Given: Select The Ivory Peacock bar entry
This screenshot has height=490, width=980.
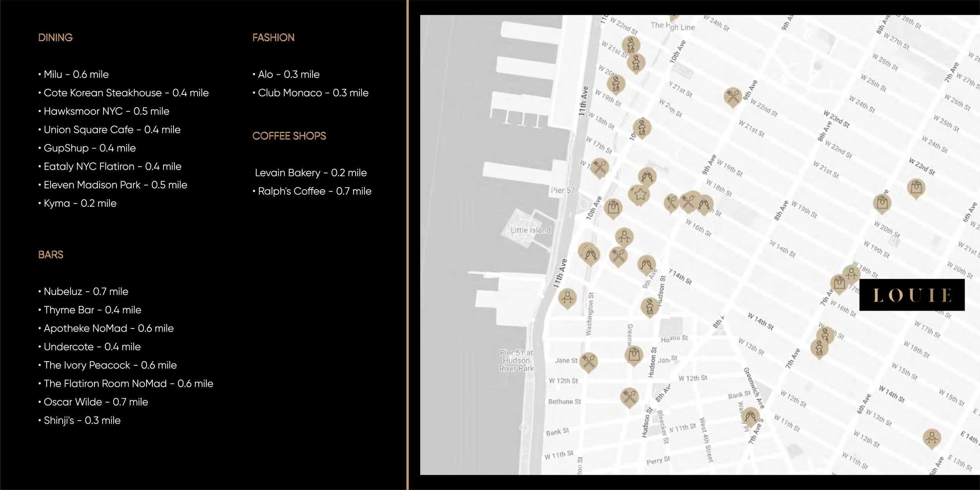Looking at the screenshot, I should pos(110,365).
